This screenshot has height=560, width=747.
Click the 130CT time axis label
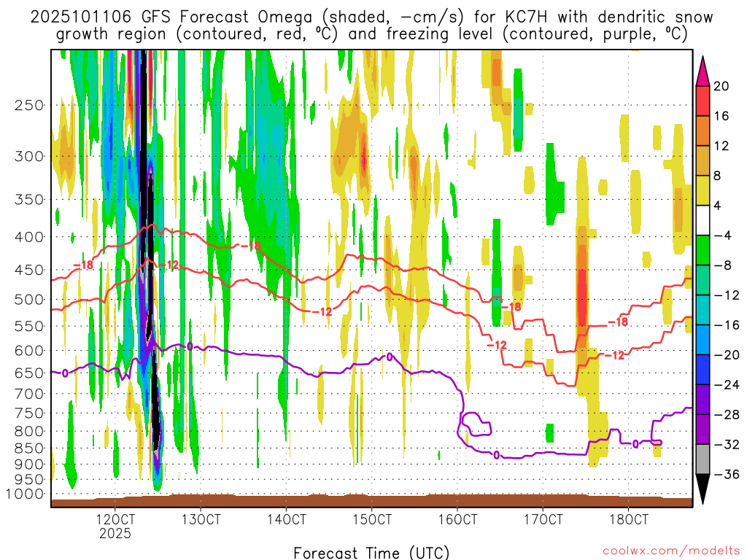[x=201, y=519]
